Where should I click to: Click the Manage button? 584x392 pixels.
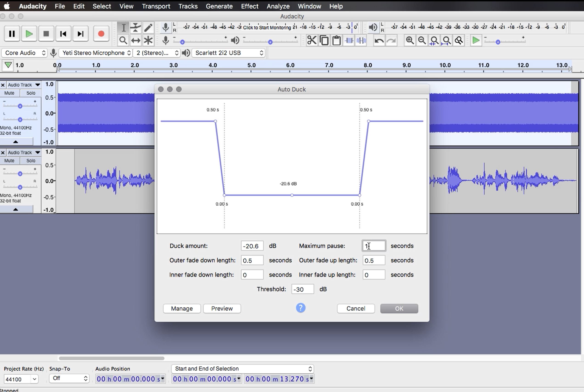(182, 308)
